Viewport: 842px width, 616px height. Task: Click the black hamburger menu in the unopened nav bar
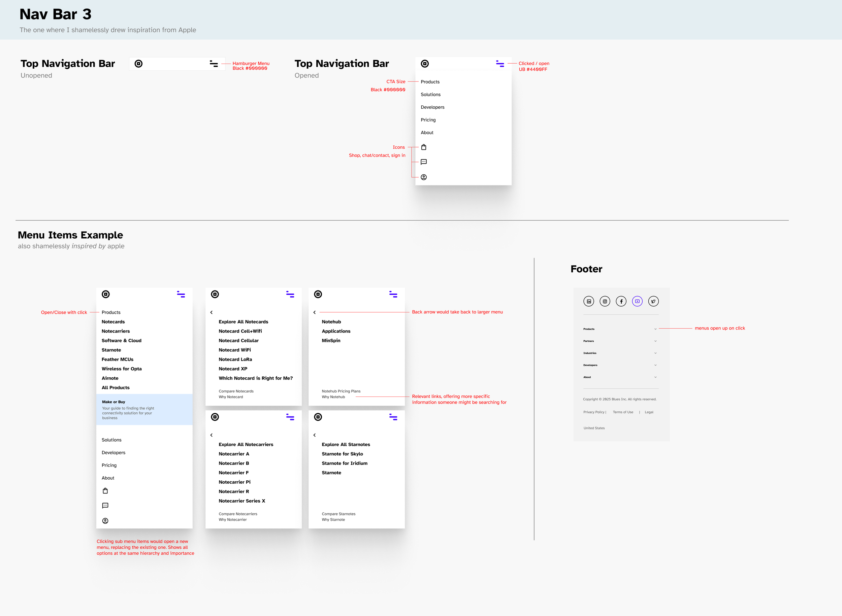pos(214,64)
